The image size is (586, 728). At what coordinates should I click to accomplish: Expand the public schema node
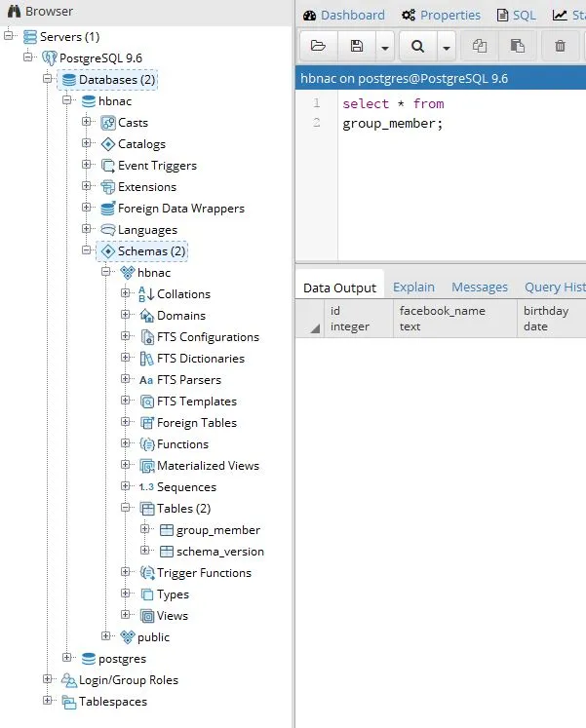(x=106, y=636)
